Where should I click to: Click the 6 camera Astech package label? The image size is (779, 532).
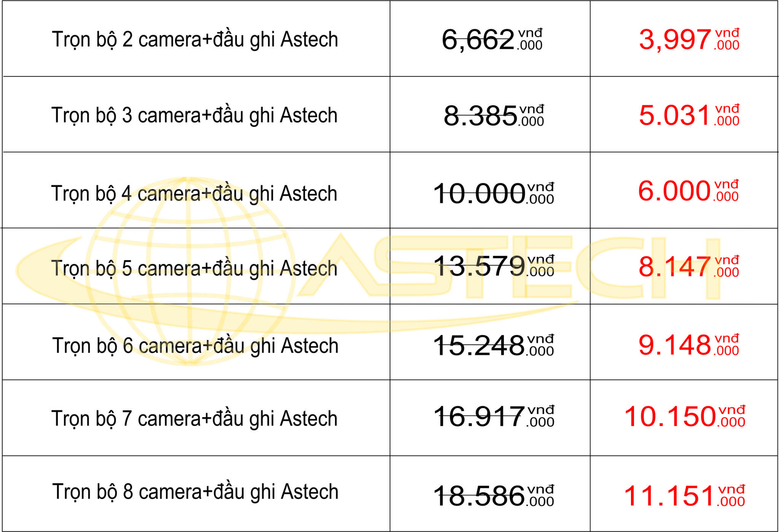click(x=195, y=346)
